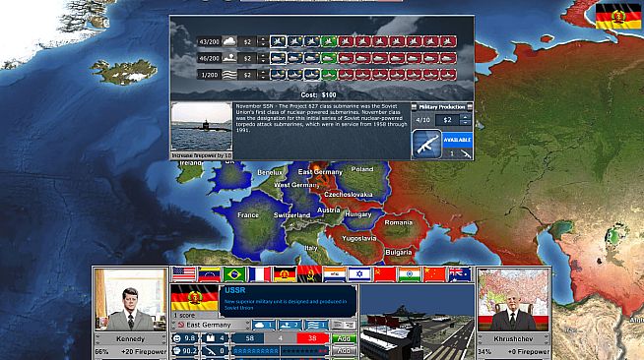
Task: Select the Brazil flag
Action: point(234,274)
